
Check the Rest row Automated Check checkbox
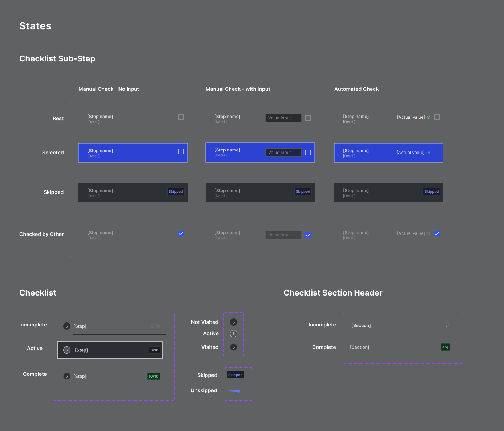[437, 117]
